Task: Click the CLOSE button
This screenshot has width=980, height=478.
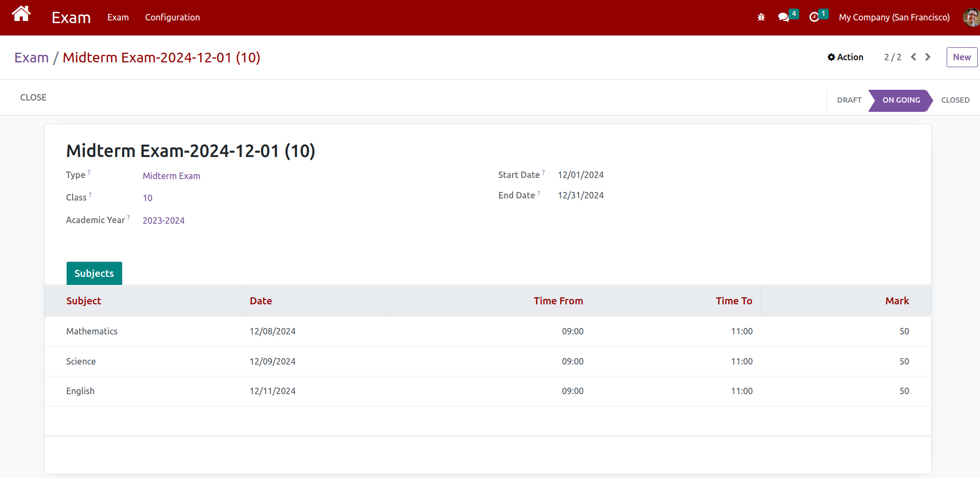Action: tap(33, 97)
